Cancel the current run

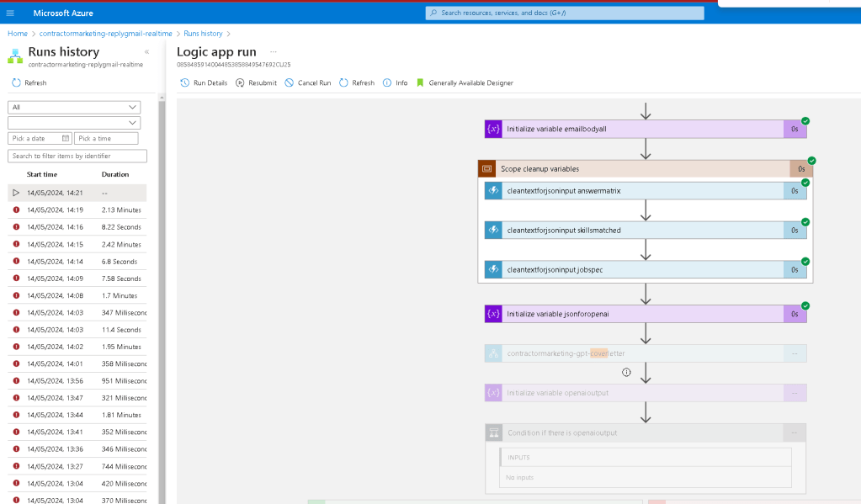307,83
